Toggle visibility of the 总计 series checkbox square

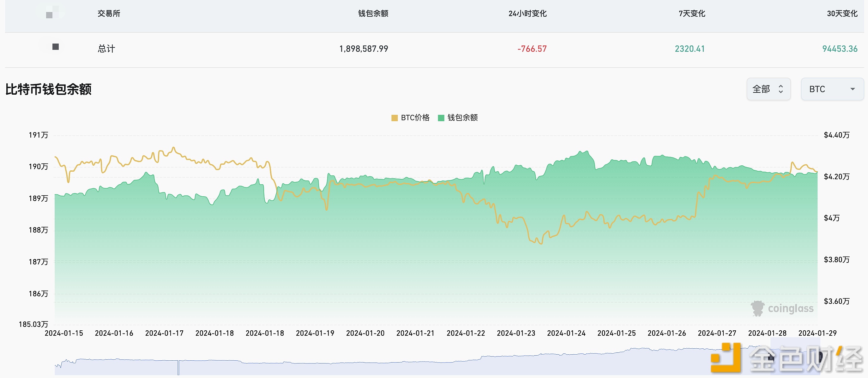click(x=55, y=47)
